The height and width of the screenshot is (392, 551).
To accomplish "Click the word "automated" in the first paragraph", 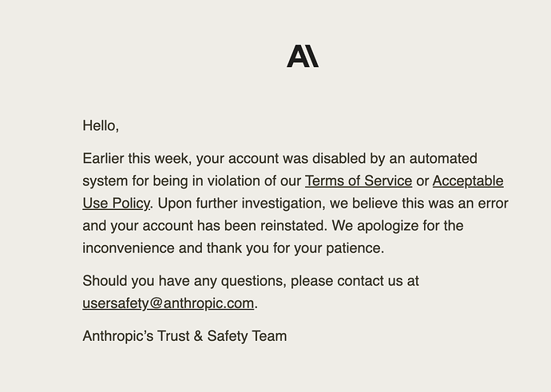I will pyautogui.click(x=439, y=159).
